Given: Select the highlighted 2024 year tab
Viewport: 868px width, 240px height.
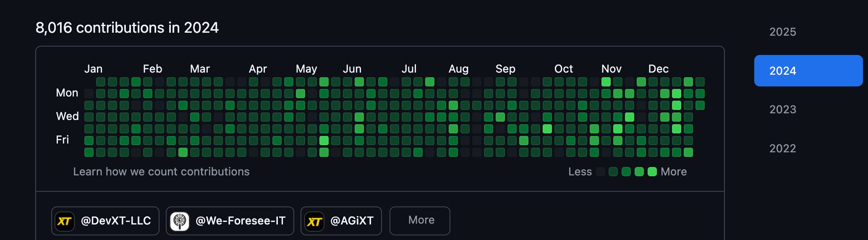Looking at the screenshot, I should point(808,70).
